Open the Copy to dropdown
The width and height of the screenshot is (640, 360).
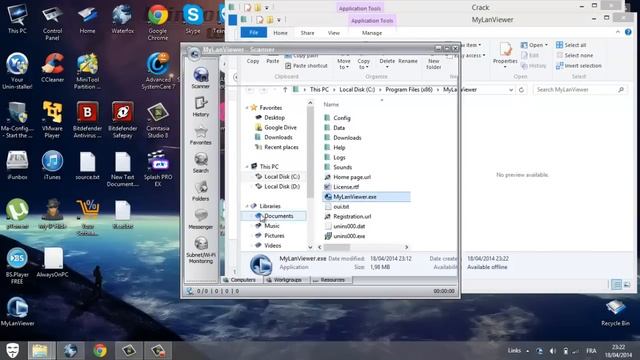[x=363, y=63]
